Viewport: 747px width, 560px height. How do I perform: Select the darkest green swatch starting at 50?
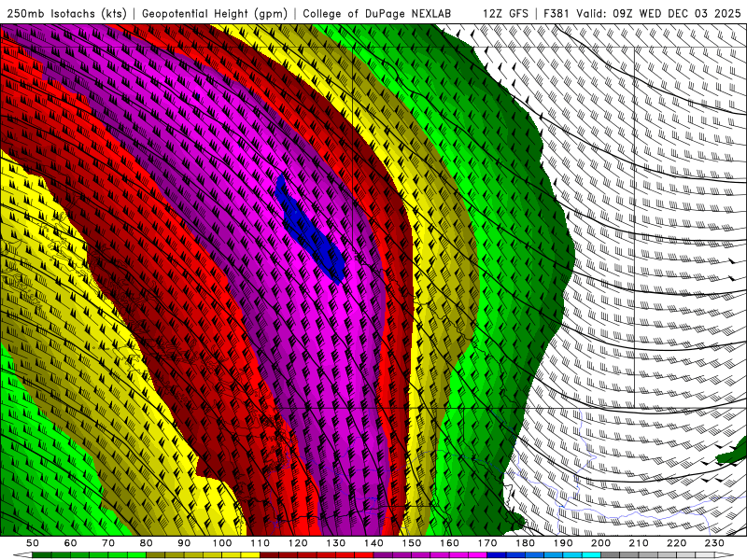pos(42,555)
